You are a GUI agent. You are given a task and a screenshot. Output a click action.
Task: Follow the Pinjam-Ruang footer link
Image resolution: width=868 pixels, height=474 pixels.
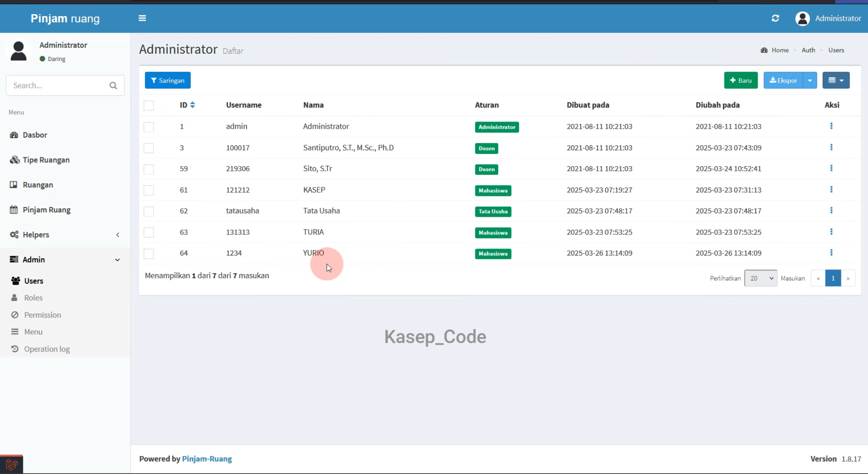[x=207, y=459]
